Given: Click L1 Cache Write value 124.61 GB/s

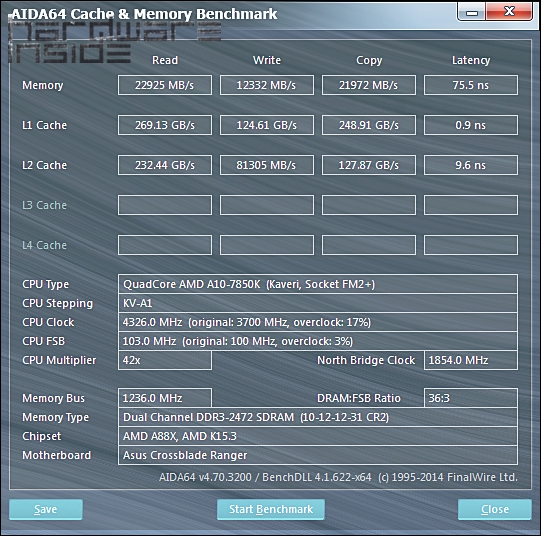Looking at the screenshot, I should (x=267, y=125).
